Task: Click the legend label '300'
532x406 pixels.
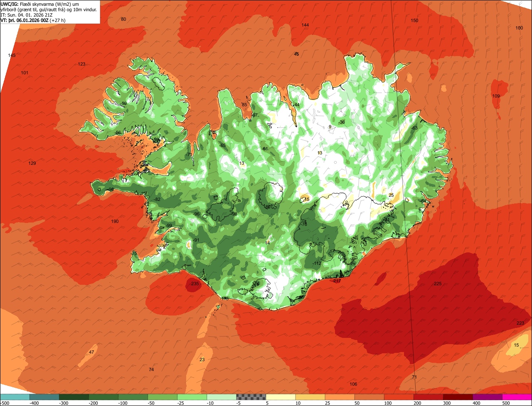Action: pyautogui.click(x=447, y=403)
